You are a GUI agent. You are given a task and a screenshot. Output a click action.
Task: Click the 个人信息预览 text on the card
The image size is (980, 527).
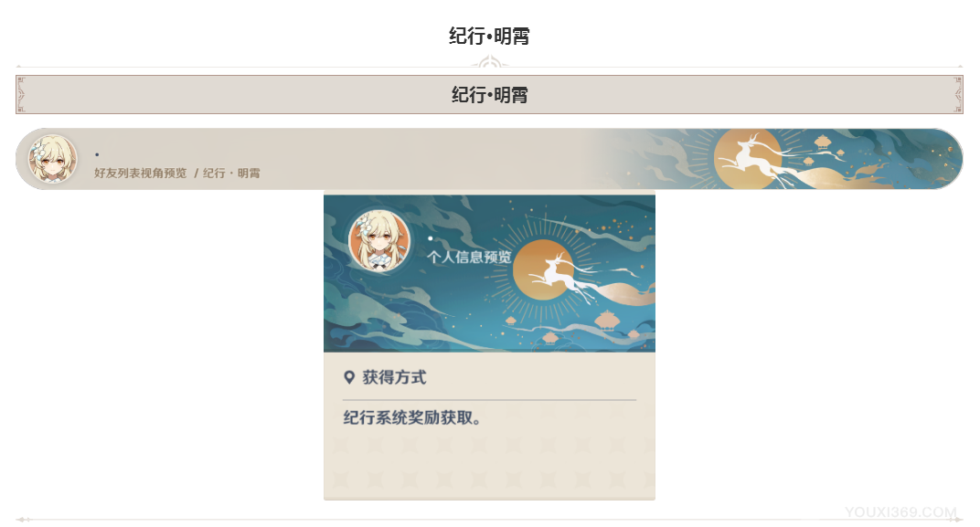[469, 257]
